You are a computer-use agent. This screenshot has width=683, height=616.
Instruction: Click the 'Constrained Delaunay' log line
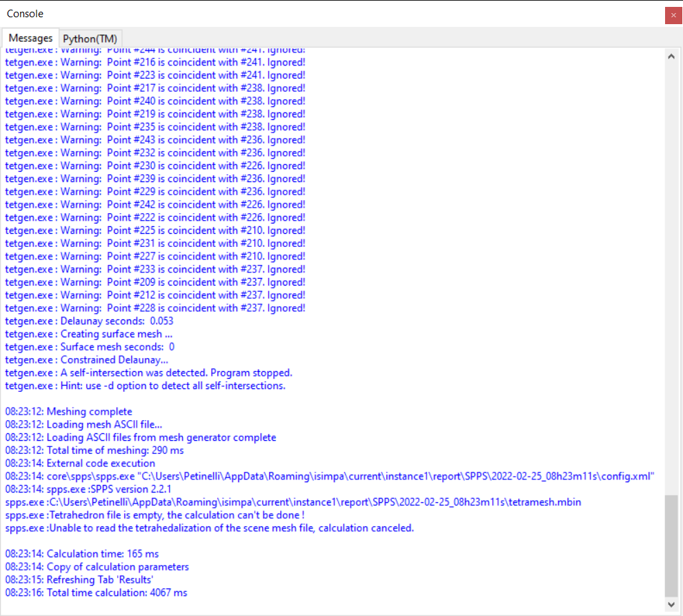point(86,359)
